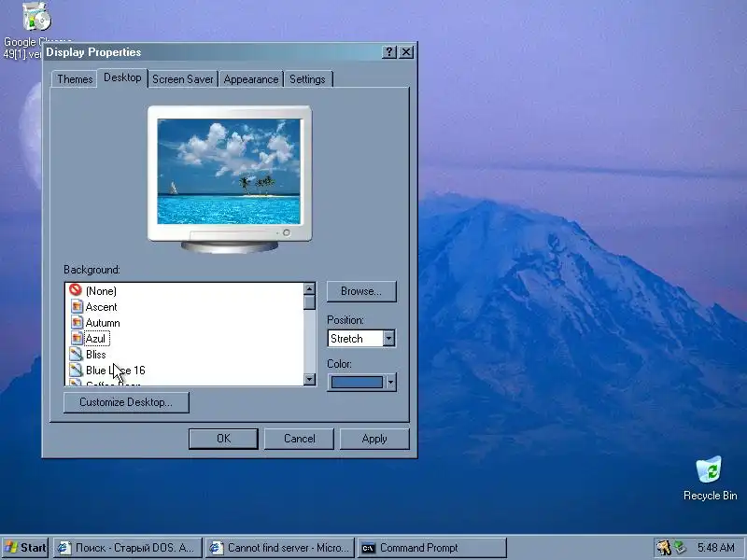This screenshot has height=560, width=747.
Task: Select the Ascent background name
Action: pyautogui.click(x=101, y=307)
